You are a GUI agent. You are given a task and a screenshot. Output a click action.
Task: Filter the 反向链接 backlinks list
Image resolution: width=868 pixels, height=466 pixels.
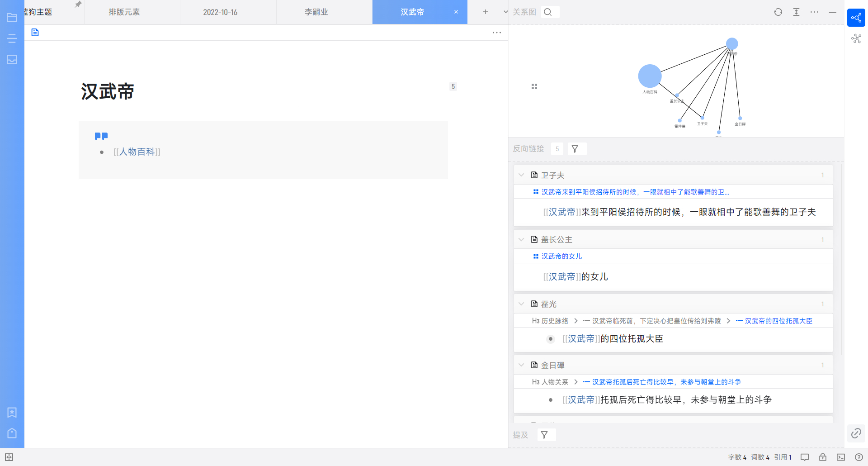[575, 149]
